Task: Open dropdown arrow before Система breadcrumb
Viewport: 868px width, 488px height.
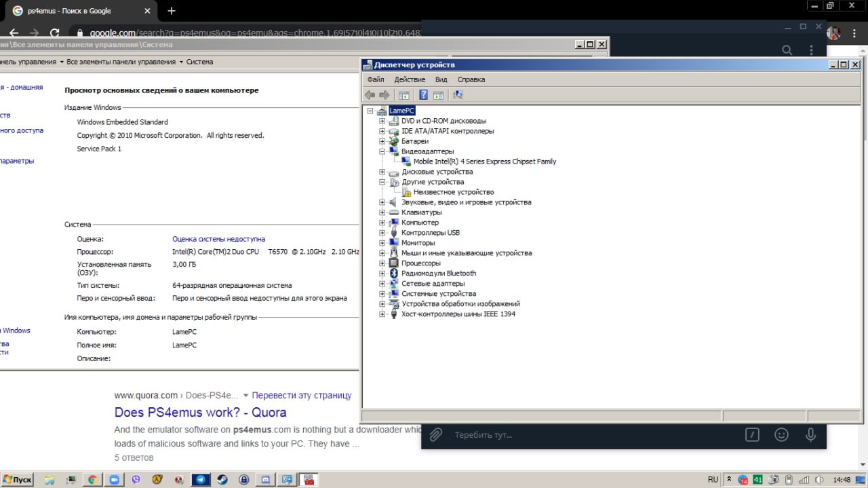Action: click(x=181, y=62)
